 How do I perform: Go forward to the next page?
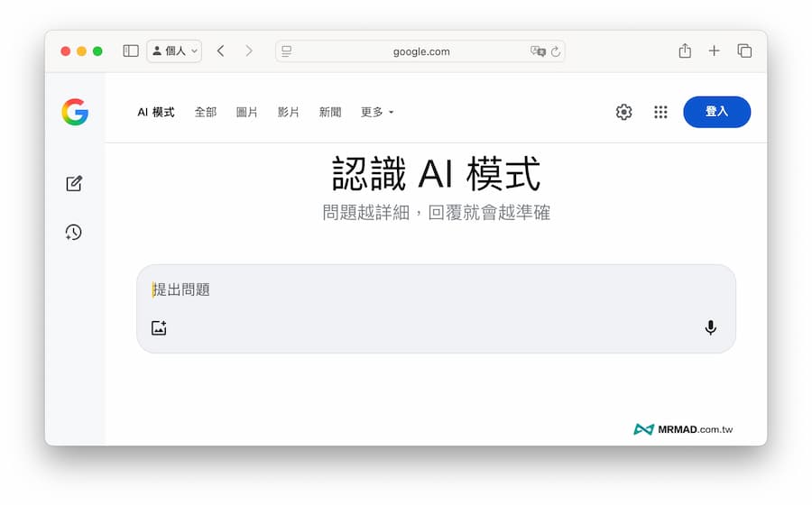pyautogui.click(x=249, y=50)
